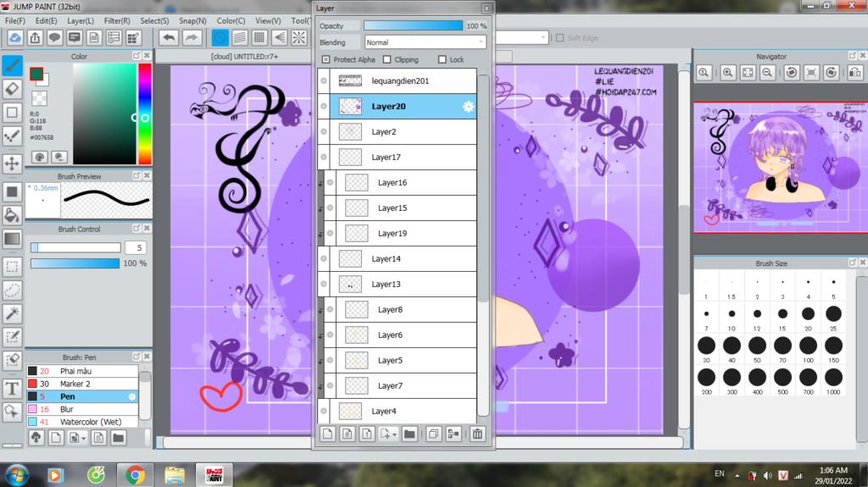Enable grid snap icon
The height and width of the screenshot is (487, 868).
[259, 37]
